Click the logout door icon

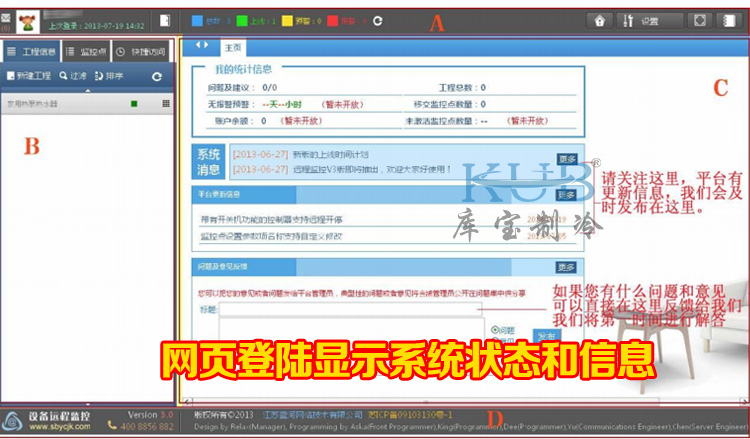(x=165, y=21)
